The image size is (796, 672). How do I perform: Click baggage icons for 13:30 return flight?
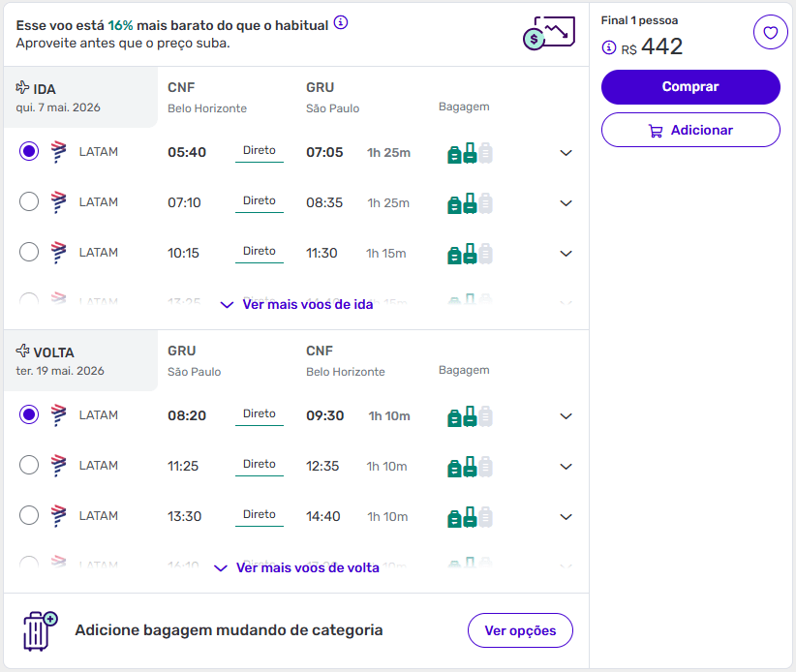click(x=470, y=517)
